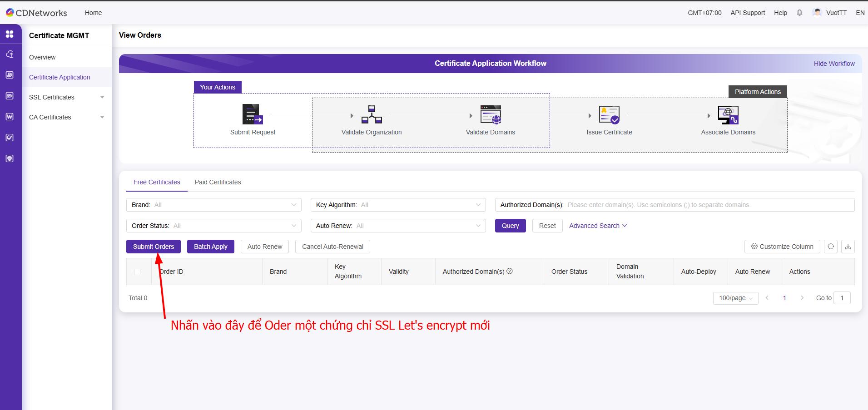
Task: Open Overview in the left menu
Action: pyautogui.click(x=42, y=57)
